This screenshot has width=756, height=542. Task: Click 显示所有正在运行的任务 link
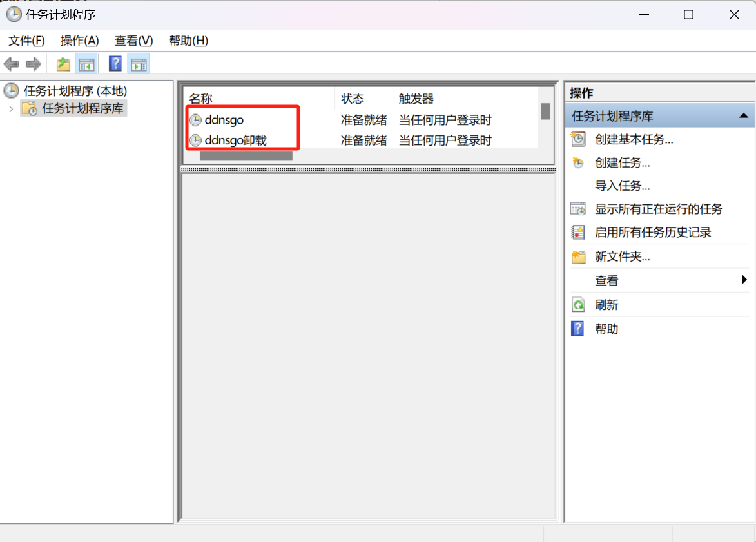pyautogui.click(x=659, y=209)
